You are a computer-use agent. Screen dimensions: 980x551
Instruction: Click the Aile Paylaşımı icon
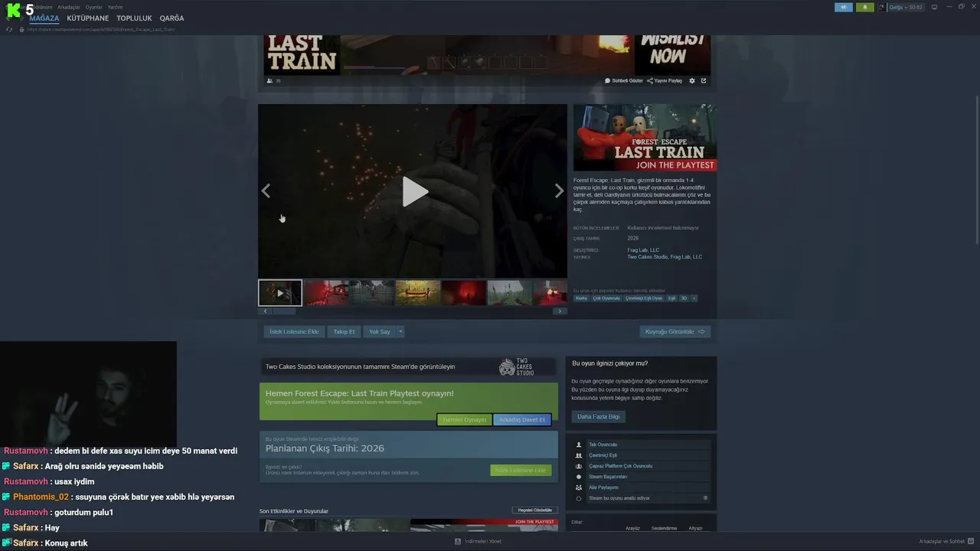pyautogui.click(x=579, y=487)
